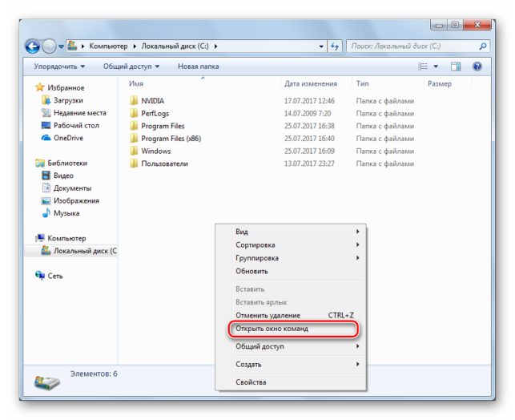This screenshot has width=515, height=420.
Task: Open the Сортировка submenu
Action: (291, 244)
